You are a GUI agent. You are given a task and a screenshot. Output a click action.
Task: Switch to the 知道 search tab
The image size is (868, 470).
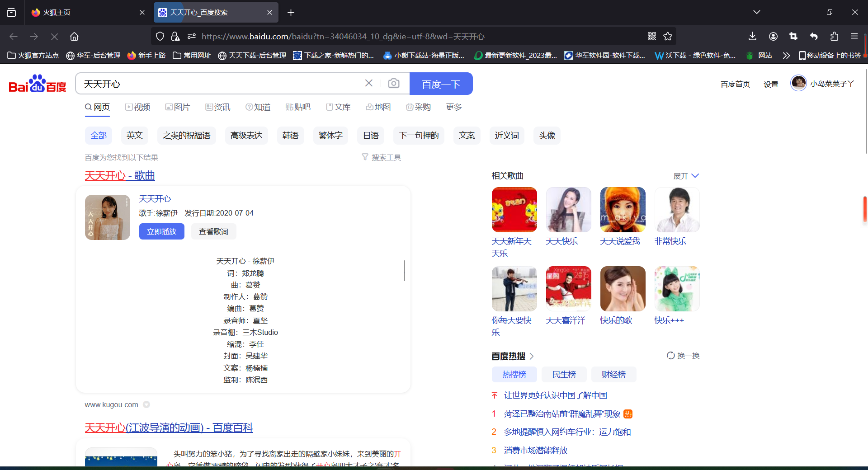tap(258, 107)
